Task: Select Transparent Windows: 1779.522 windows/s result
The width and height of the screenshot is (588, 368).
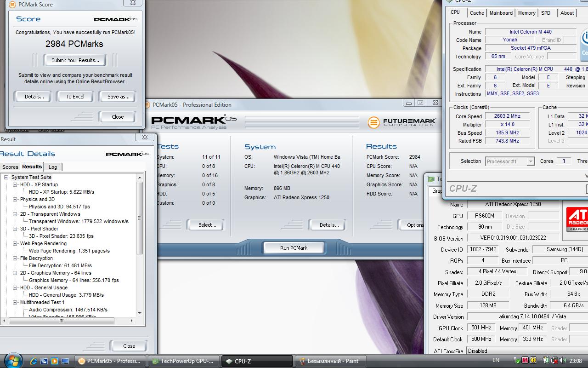Action: pyautogui.click(x=79, y=221)
